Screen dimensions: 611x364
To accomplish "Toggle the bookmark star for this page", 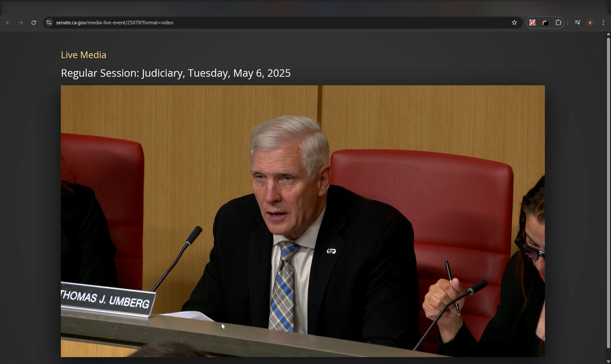I will [514, 22].
